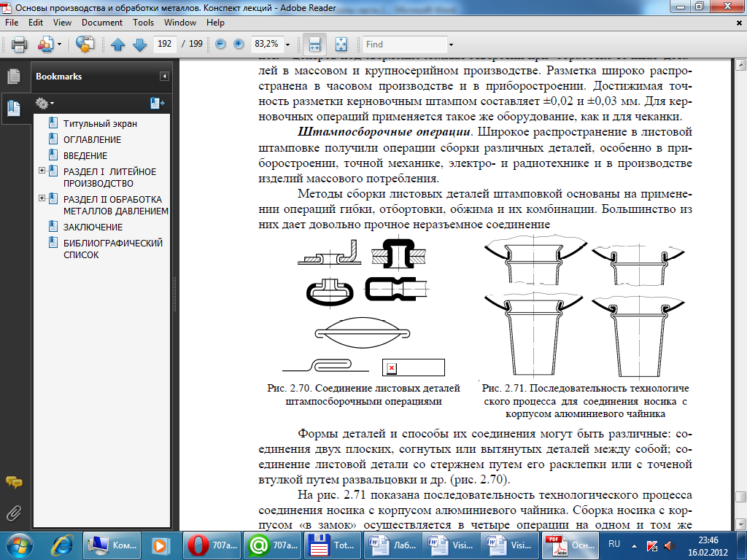Open the Help menu
The height and width of the screenshot is (560, 747).
tap(215, 23)
